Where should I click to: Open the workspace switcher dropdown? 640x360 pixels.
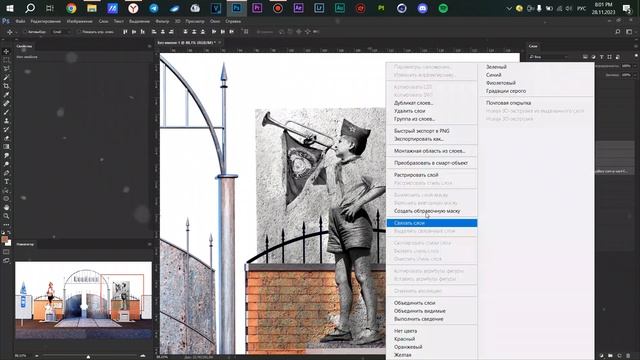point(629,31)
